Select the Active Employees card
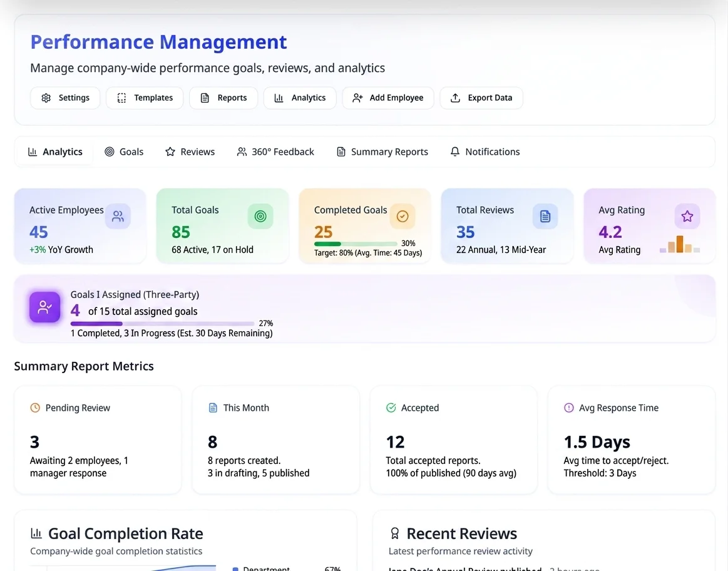Screen dimensions: 728x571 coord(80,226)
